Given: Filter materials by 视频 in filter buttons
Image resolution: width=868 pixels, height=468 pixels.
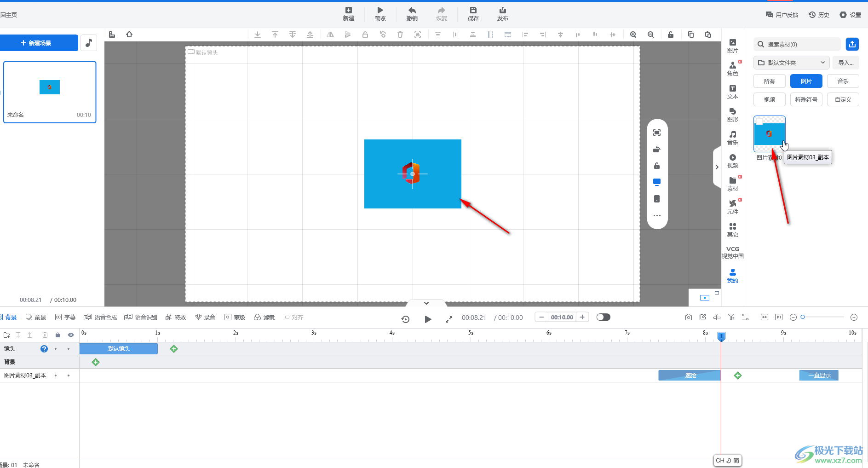Looking at the screenshot, I should [770, 99].
